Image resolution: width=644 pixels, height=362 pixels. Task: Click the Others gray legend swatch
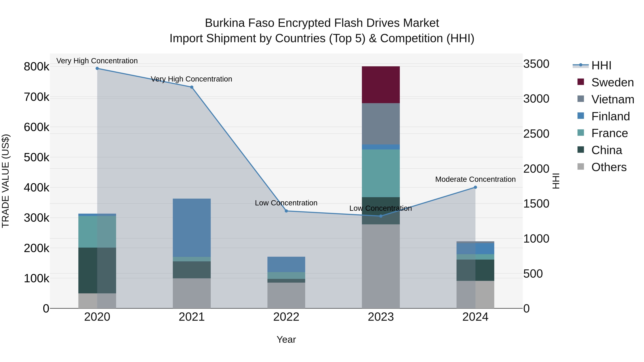[x=581, y=166]
